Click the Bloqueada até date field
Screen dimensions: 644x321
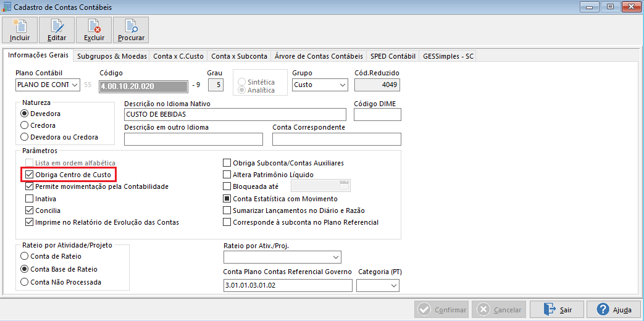click(x=321, y=186)
